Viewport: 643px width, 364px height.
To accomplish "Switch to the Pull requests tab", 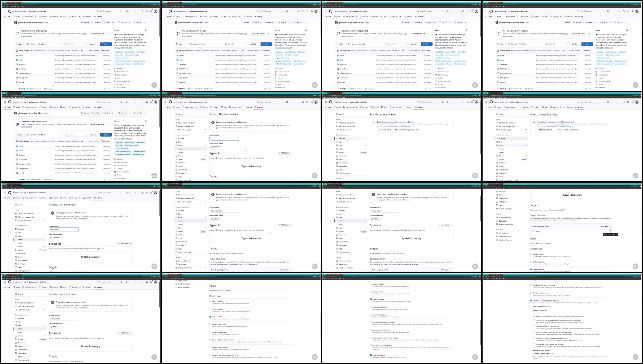I will click(29, 16).
